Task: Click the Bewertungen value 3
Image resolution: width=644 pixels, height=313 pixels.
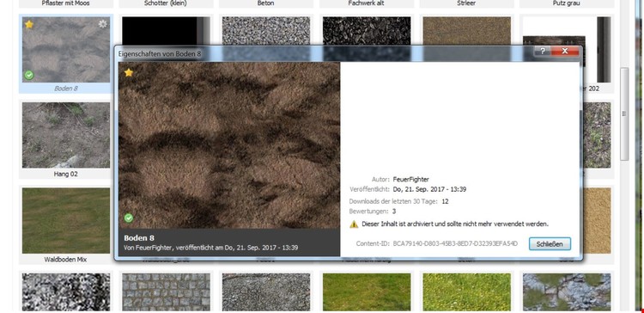Action: [x=394, y=212]
